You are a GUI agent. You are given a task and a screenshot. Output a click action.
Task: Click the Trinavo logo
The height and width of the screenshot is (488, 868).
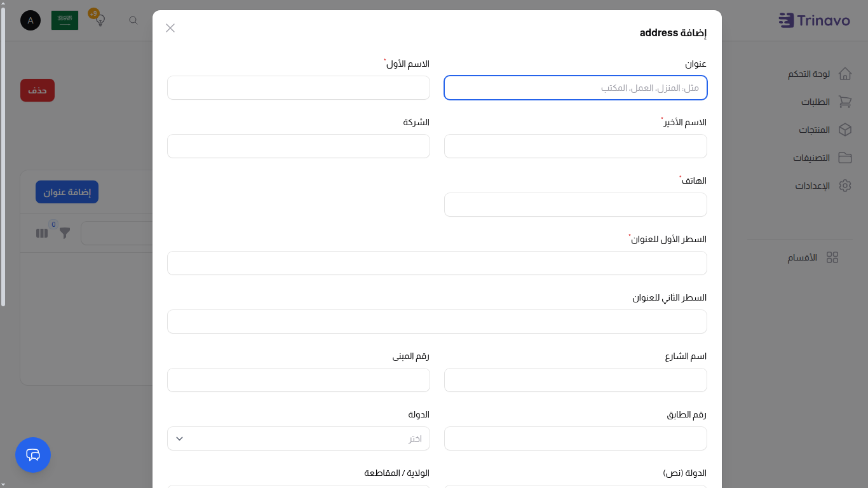click(x=815, y=20)
